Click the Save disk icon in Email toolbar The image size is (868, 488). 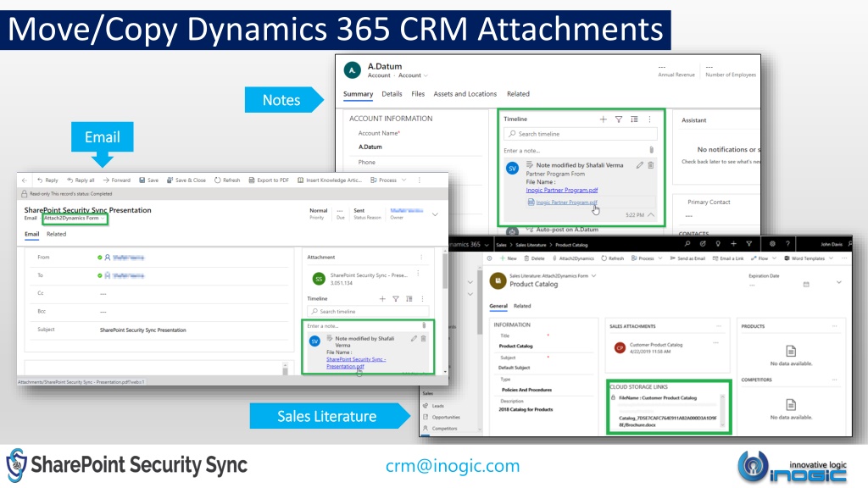click(x=142, y=180)
